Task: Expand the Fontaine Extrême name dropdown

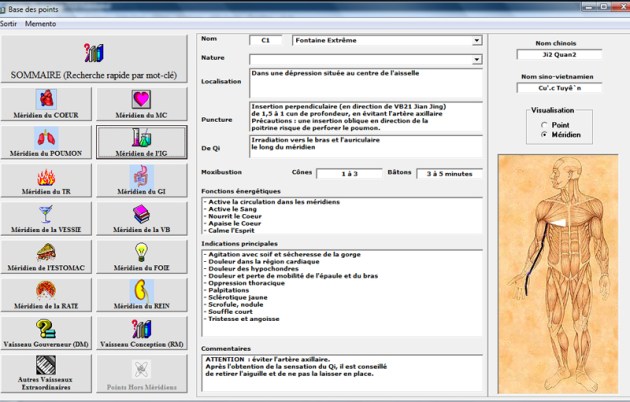Action: tap(477, 41)
